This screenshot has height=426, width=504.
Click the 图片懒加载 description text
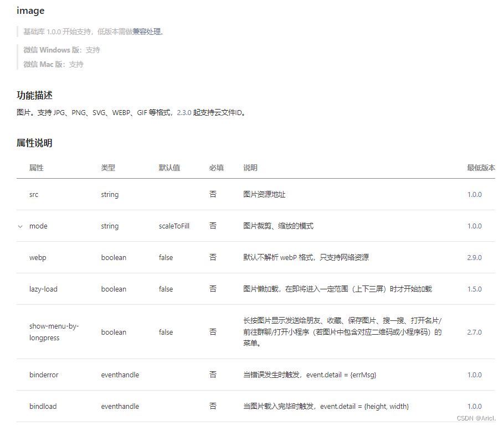pos(337,289)
